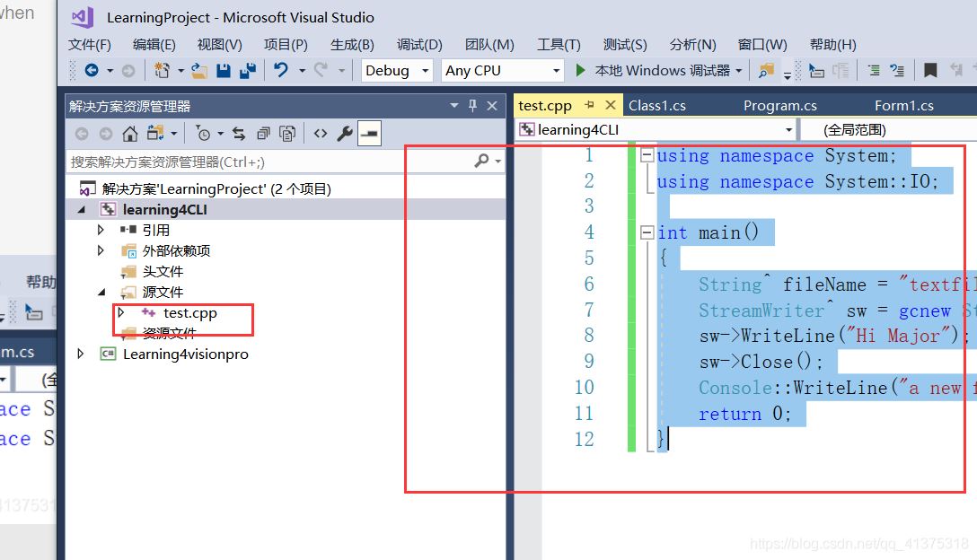Expand the 引用 node
The height and width of the screenshot is (560, 977).
tap(101, 230)
